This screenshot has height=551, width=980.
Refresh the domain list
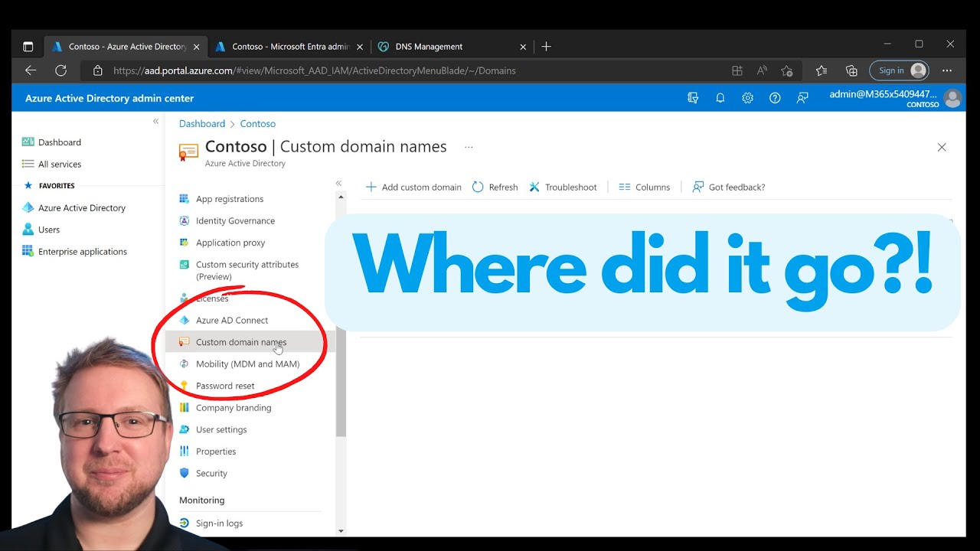click(495, 187)
